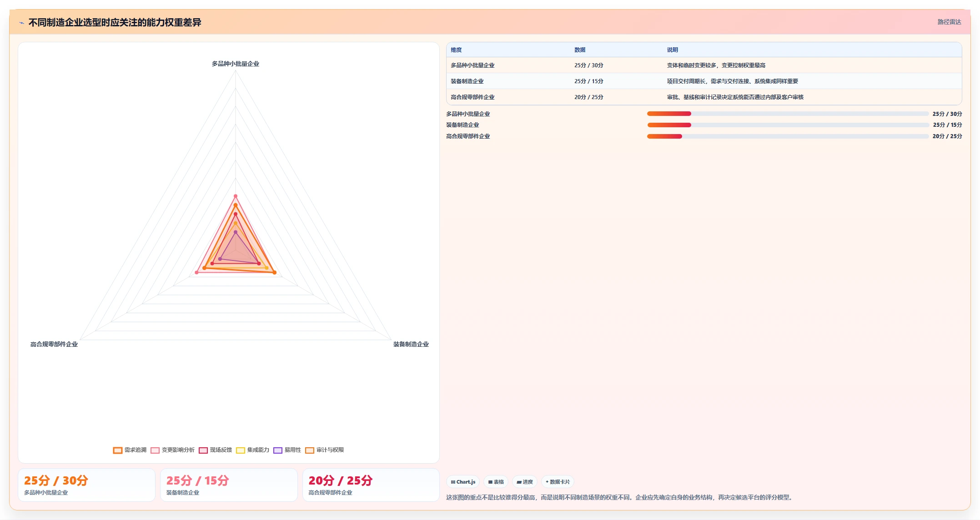The width and height of the screenshot is (980, 520).
Task: Click 多品种小批量企业 radar axis label
Action: pos(236,64)
